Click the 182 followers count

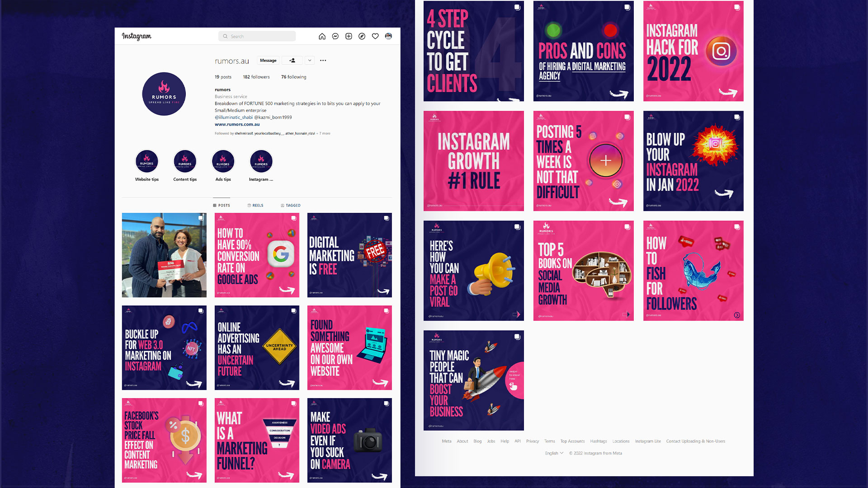[x=256, y=77]
